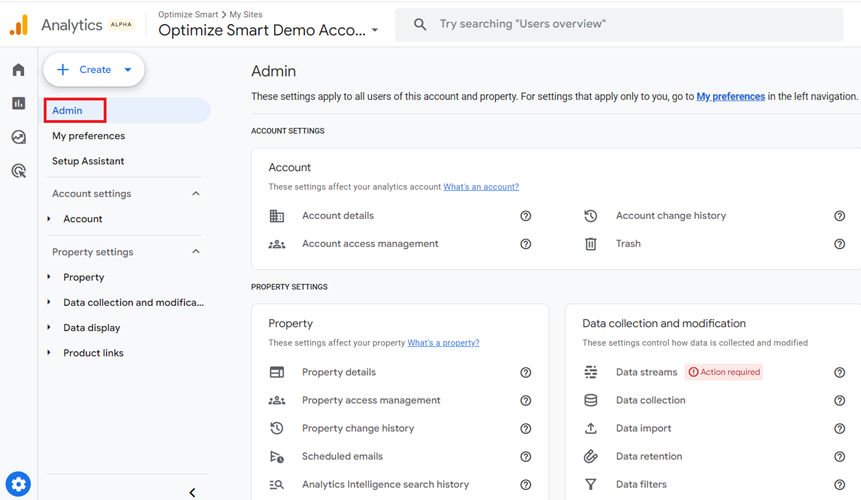
Task: Click the Google Analytics logo
Action: [x=19, y=25]
